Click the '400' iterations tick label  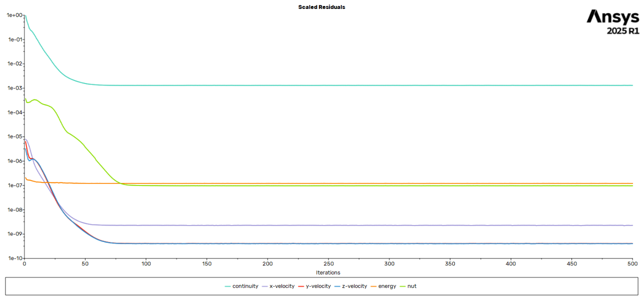tap(511, 263)
